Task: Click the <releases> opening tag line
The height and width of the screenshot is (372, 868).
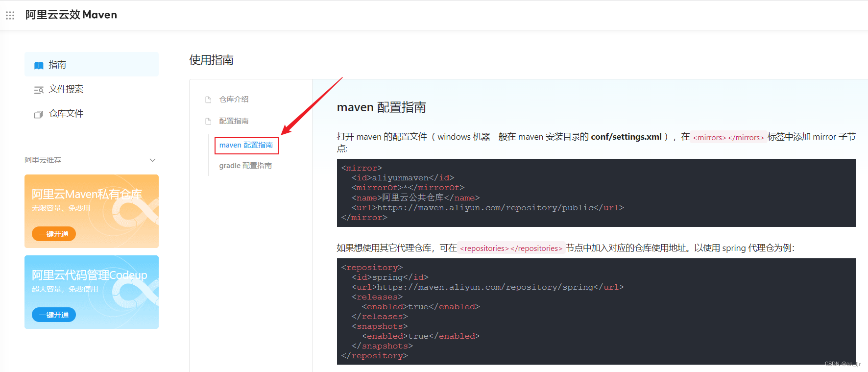Action: 377,297
